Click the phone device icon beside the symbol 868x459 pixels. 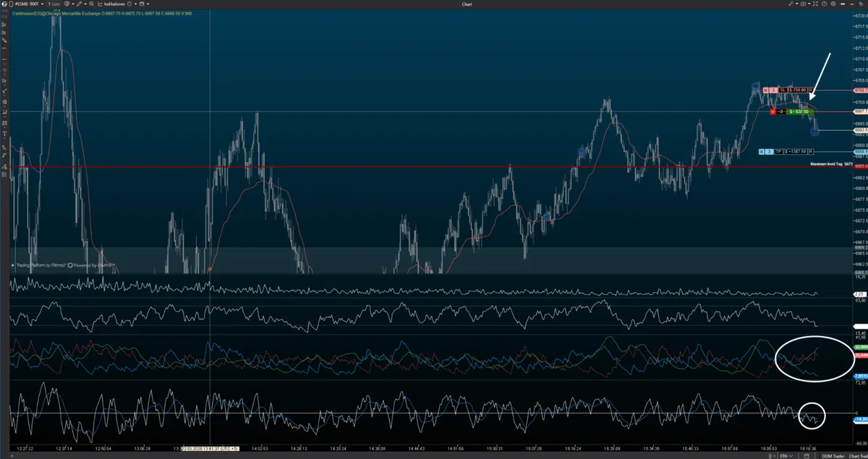pos(11,4)
